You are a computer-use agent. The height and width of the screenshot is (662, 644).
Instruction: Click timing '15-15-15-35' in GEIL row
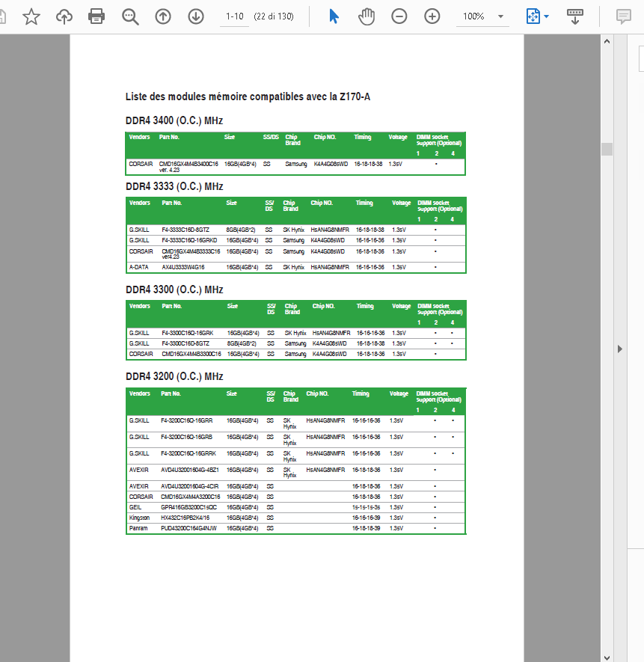click(x=366, y=507)
